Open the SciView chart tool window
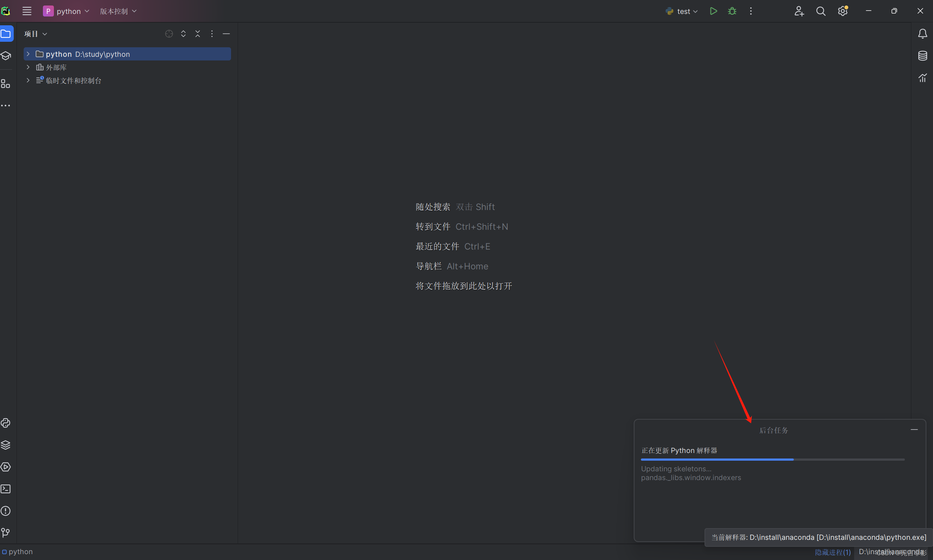The image size is (933, 560). pos(922,78)
